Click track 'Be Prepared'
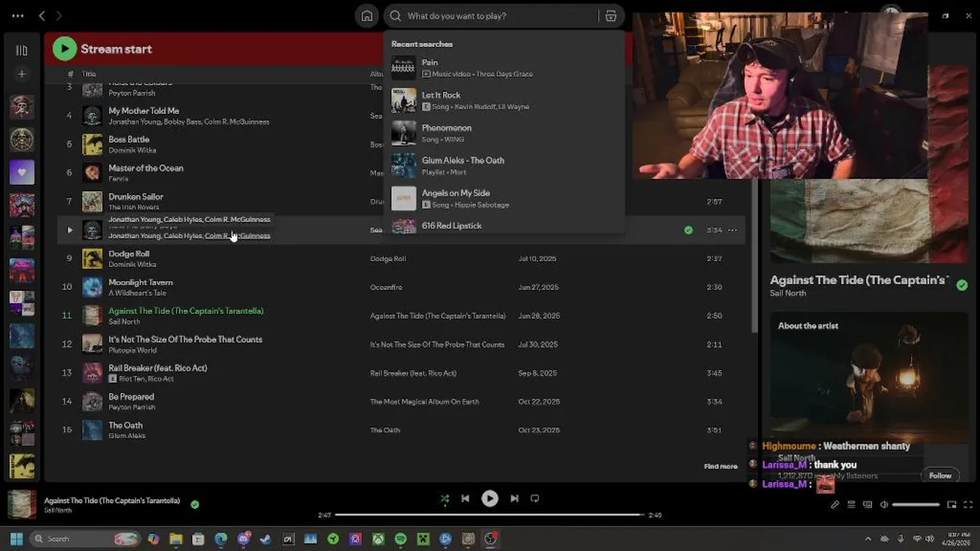980x551 pixels. [x=131, y=396]
